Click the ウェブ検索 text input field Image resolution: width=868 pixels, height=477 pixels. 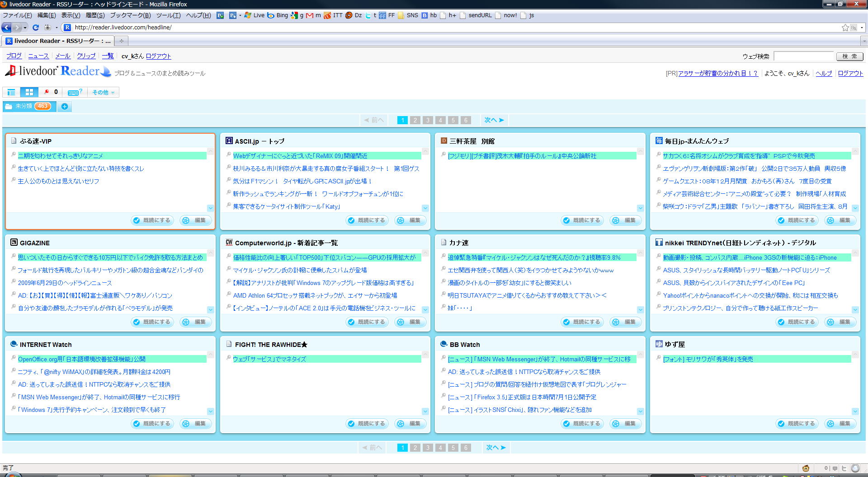pyautogui.click(x=803, y=56)
